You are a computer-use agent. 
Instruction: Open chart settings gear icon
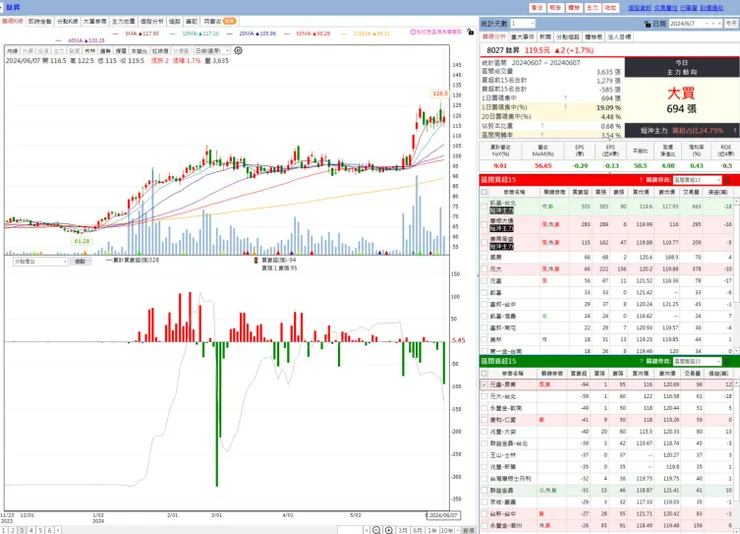[238, 50]
